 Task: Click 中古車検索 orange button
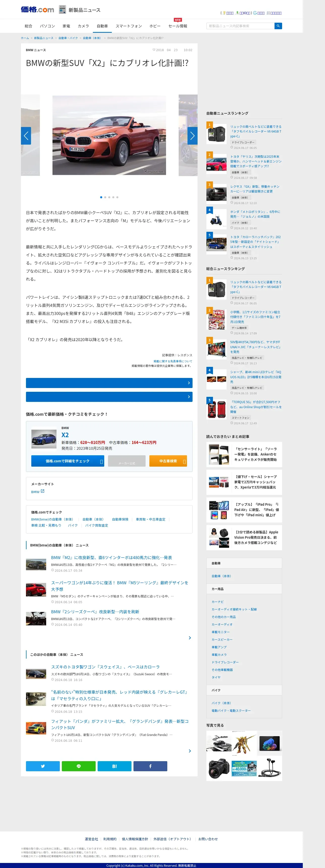pos(168,461)
